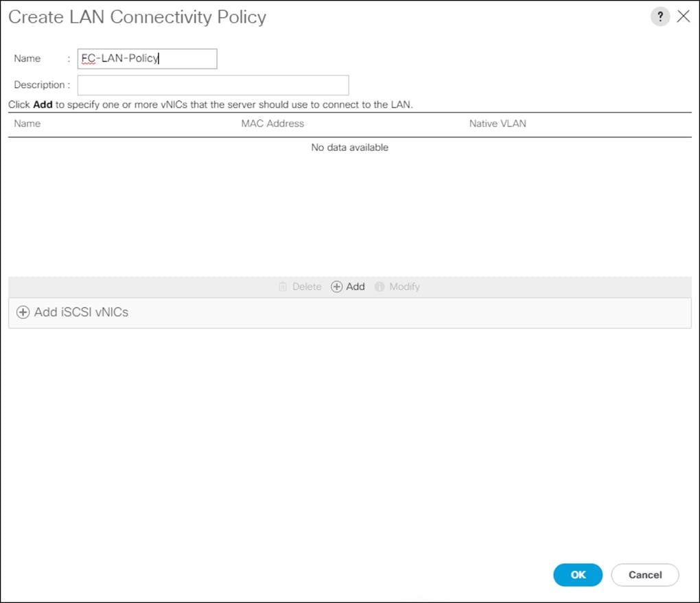This screenshot has width=700, height=603.
Task: Click the empty Description input field
Action: coord(214,84)
